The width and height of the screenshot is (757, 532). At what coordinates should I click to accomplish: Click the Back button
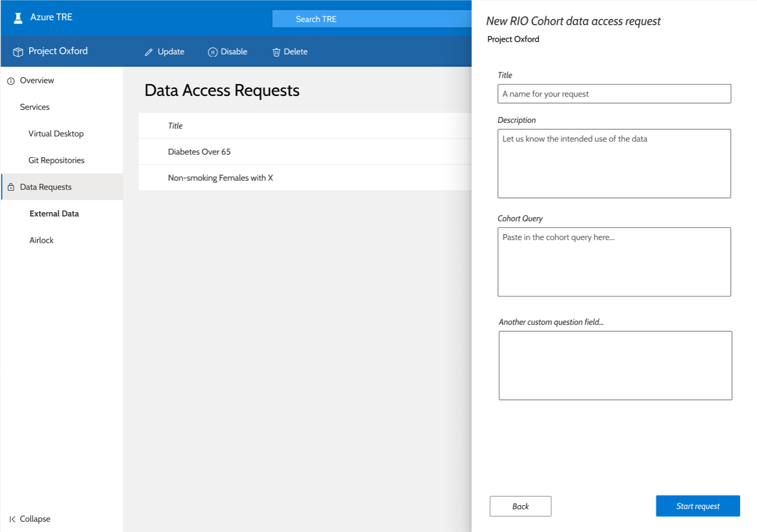click(520, 506)
